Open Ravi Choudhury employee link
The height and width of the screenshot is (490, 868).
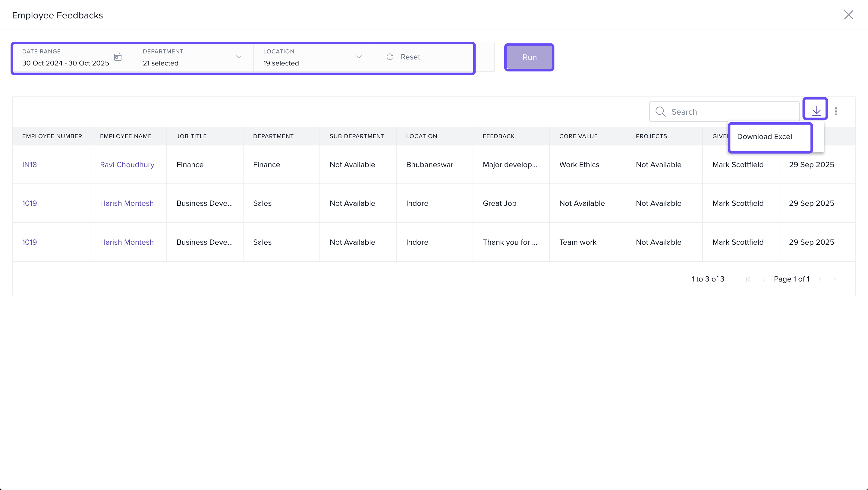127,164
